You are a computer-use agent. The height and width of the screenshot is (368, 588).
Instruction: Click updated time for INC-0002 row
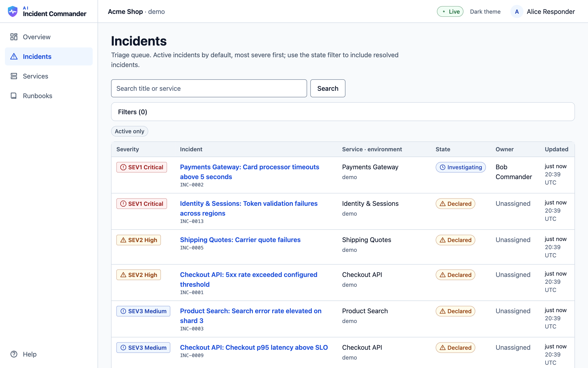pyautogui.click(x=556, y=174)
